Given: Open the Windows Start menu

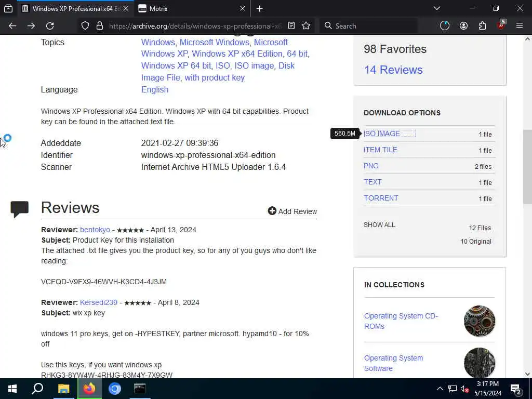Looking at the screenshot, I should click(12, 389).
